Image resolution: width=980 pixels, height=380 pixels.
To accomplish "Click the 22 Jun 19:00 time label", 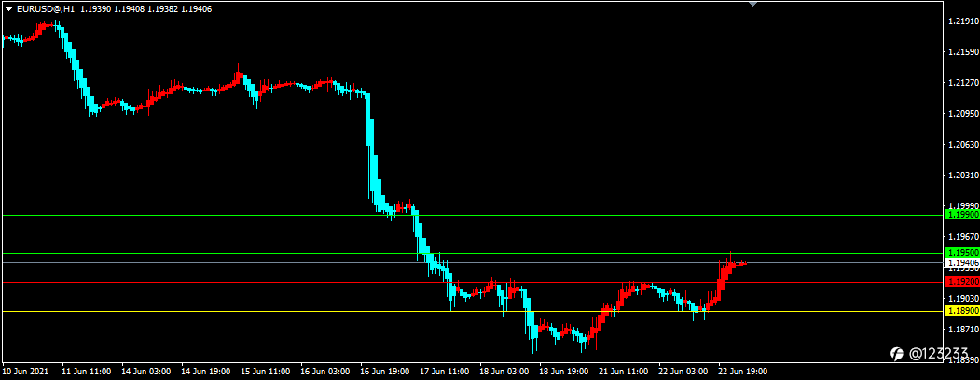I will tap(742, 372).
